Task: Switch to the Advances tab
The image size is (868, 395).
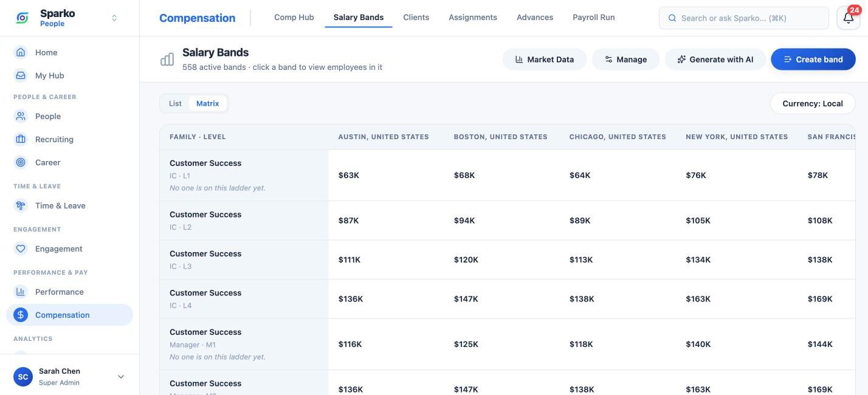Action: coord(535,17)
